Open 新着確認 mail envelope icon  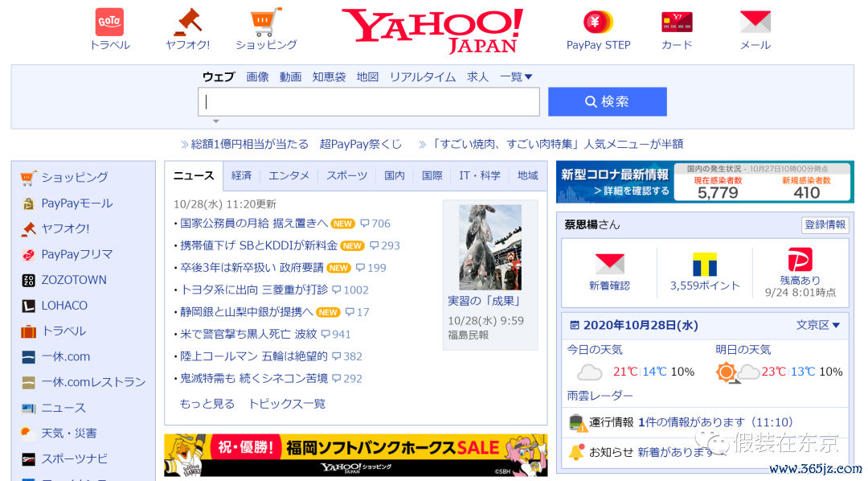[609, 264]
